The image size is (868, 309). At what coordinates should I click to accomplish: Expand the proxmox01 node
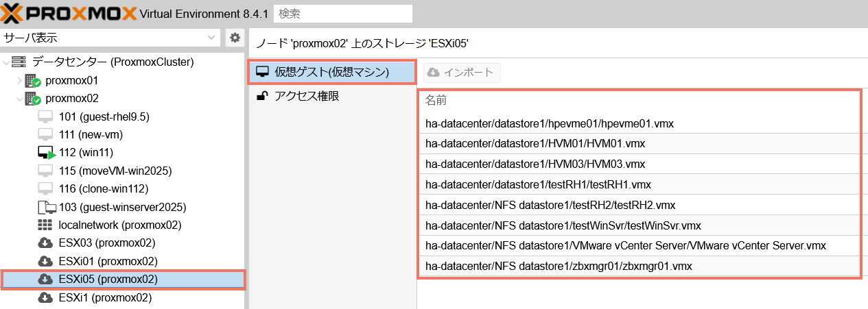tap(19, 81)
